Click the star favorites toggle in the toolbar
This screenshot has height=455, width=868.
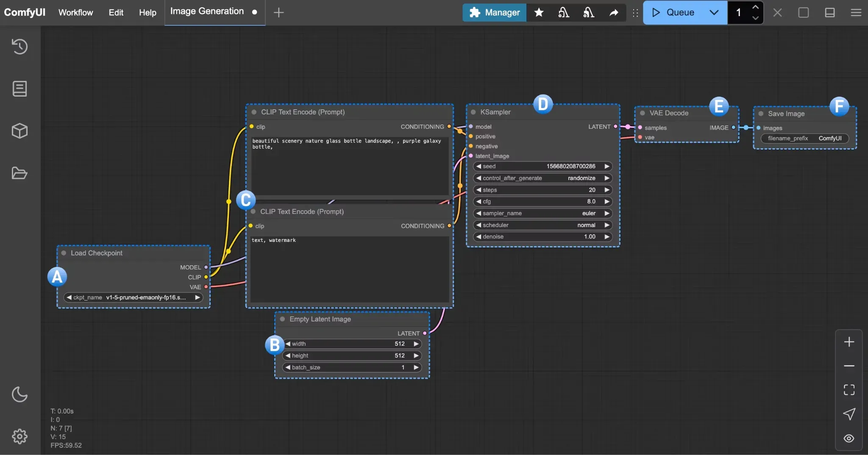[x=539, y=13]
